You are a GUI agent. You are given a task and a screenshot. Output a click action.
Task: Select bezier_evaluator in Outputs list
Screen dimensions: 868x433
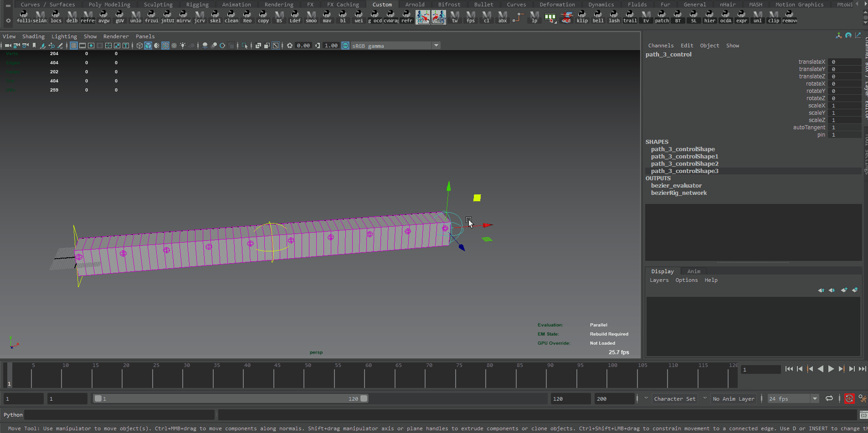[x=676, y=186]
